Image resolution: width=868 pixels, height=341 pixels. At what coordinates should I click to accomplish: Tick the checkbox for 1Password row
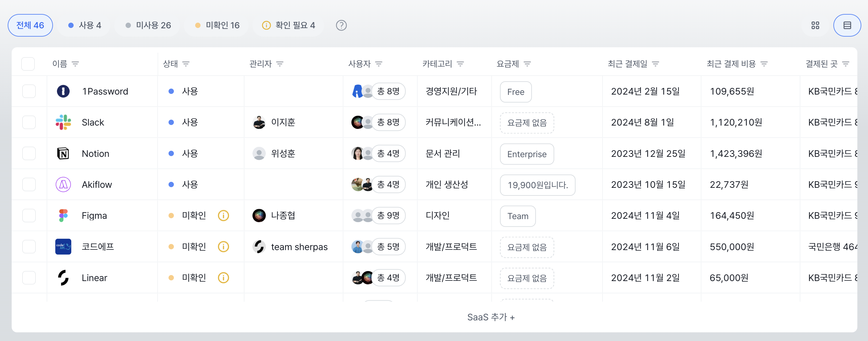tap(29, 91)
